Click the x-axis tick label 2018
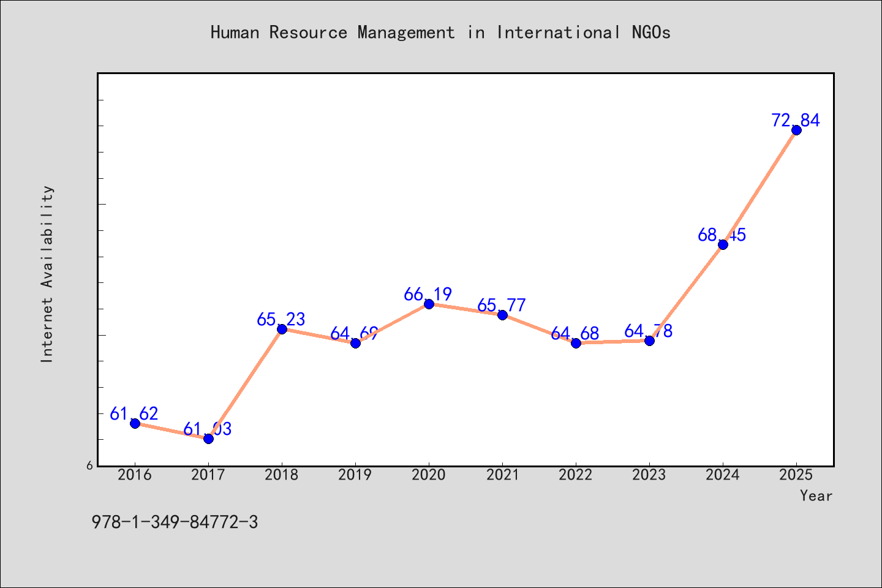Viewport: 882px width, 588px height. [x=282, y=475]
